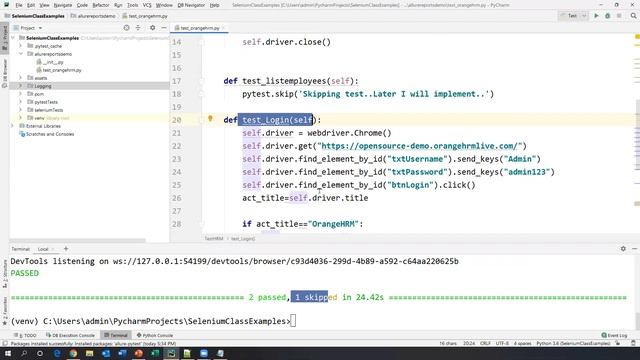
Task: Collapse the allurereportsdemo folder
Action: click(x=20, y=54)
